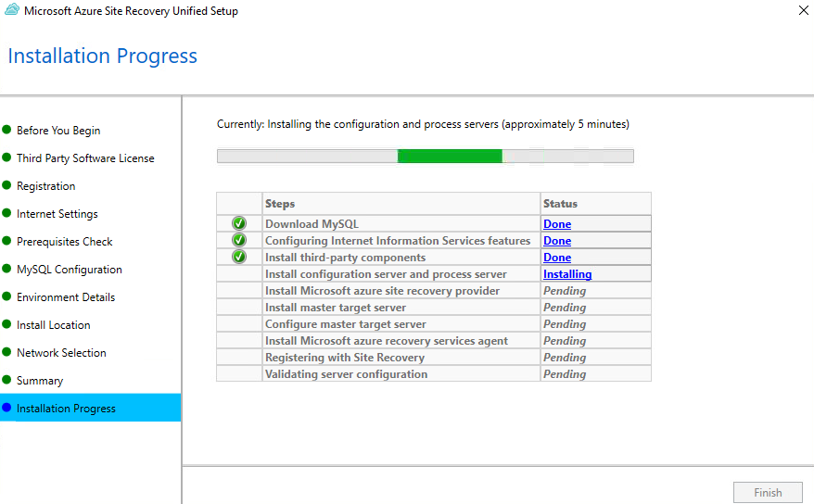The height and width of the screenshot is (504, 814).
Task: Click 'Download MySQL' step text
Action: (x=312, y=224)
